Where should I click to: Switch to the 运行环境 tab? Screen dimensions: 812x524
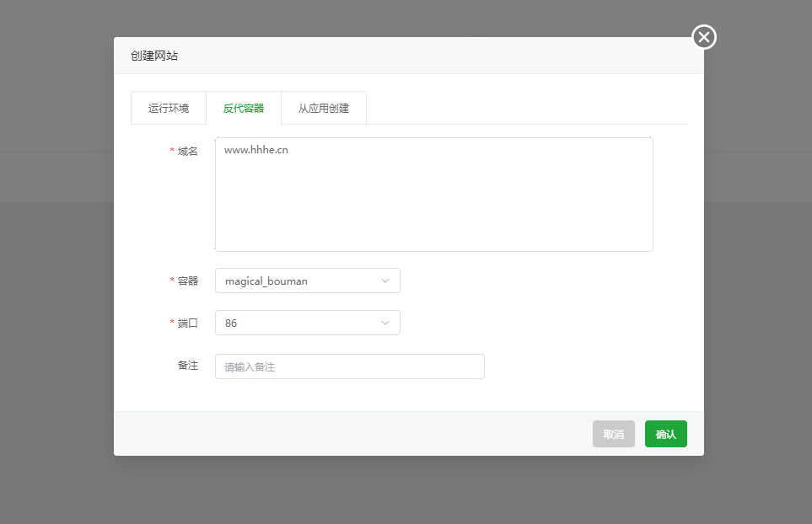coord(169,108)
